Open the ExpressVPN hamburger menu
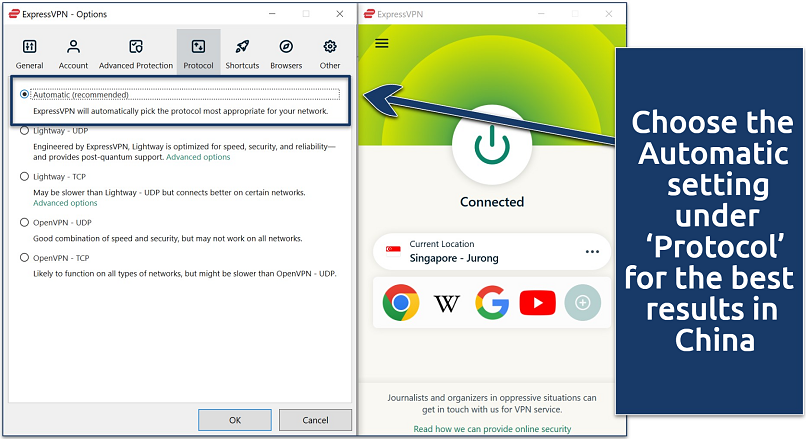The width and height of the screenshot is (806, 439). pos(381,43)
